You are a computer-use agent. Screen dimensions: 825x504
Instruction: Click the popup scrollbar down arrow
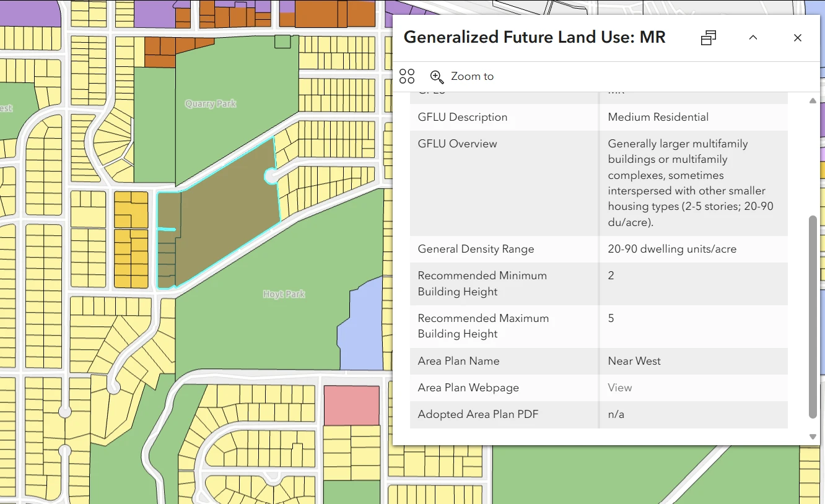point(813,437)
